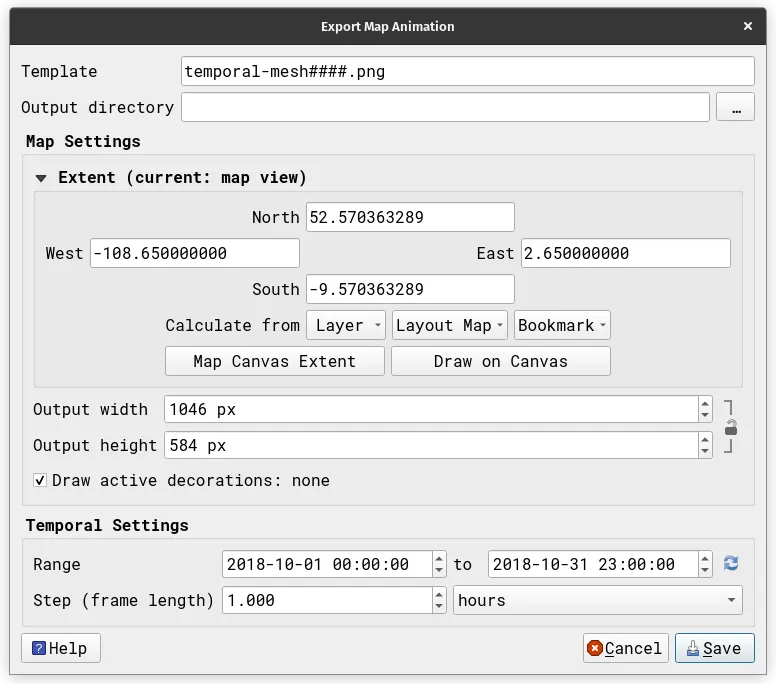Screen dimensions: 776x684
Task: Increase output width with up arrow
Action: (704, 403)
